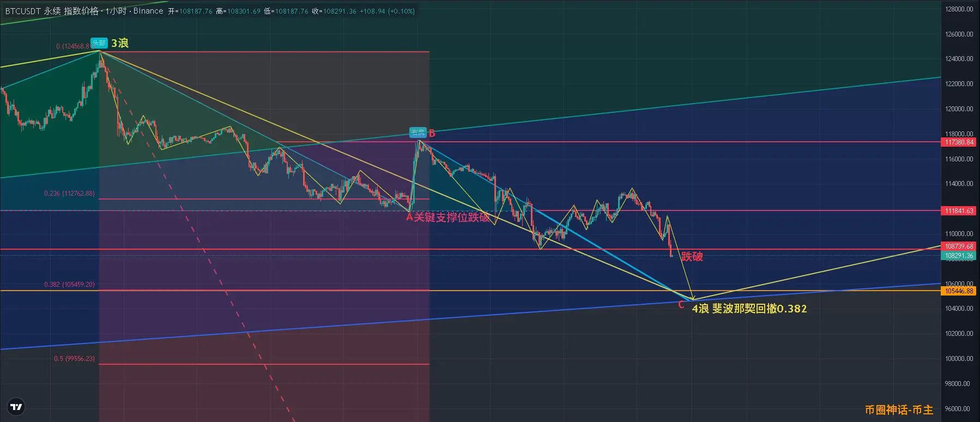
Task: Click the 114000.00 price axis label
Action: pos(959,184)
